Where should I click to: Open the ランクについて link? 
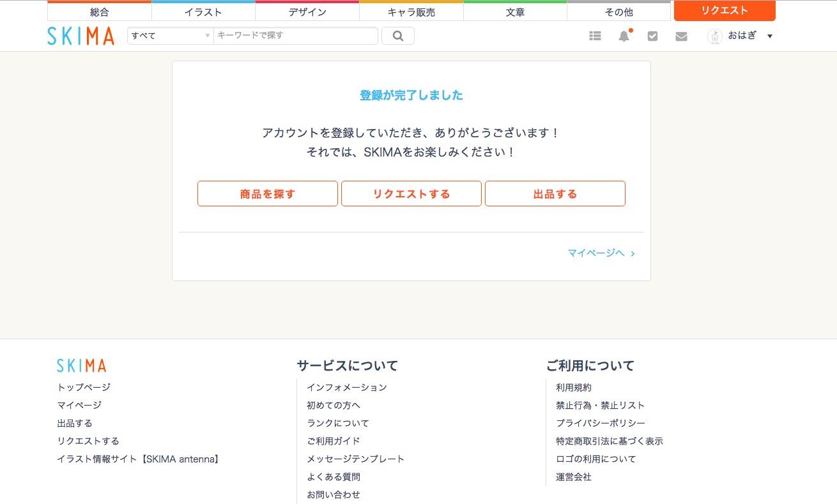point(338,423)
